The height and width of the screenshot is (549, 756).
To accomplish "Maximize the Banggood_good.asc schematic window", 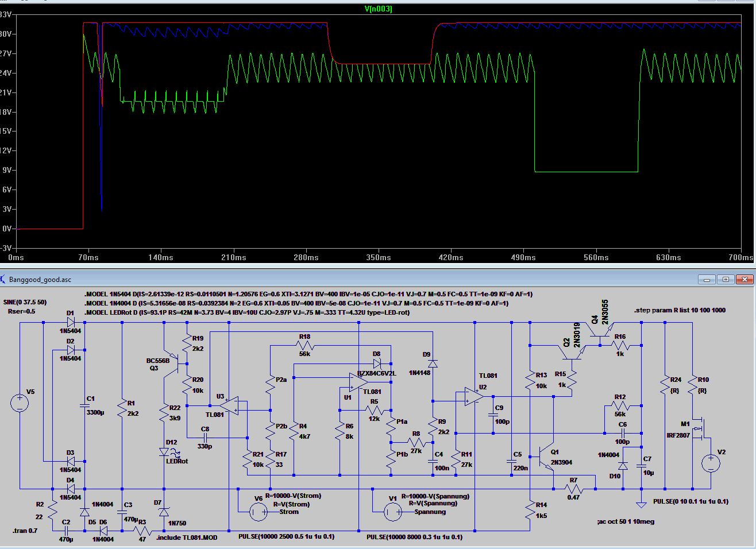I will point(726,280).
